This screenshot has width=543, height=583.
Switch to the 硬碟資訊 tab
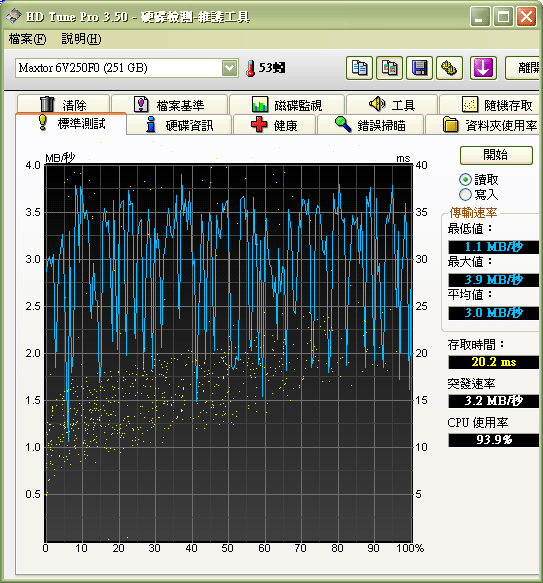pyautogui.click(x=179, y=125)
